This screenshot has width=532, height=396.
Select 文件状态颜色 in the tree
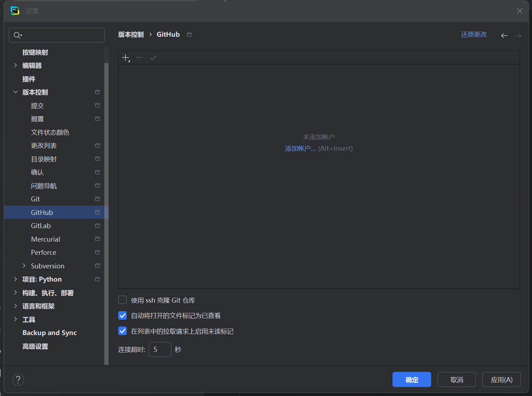coord(50,132)
